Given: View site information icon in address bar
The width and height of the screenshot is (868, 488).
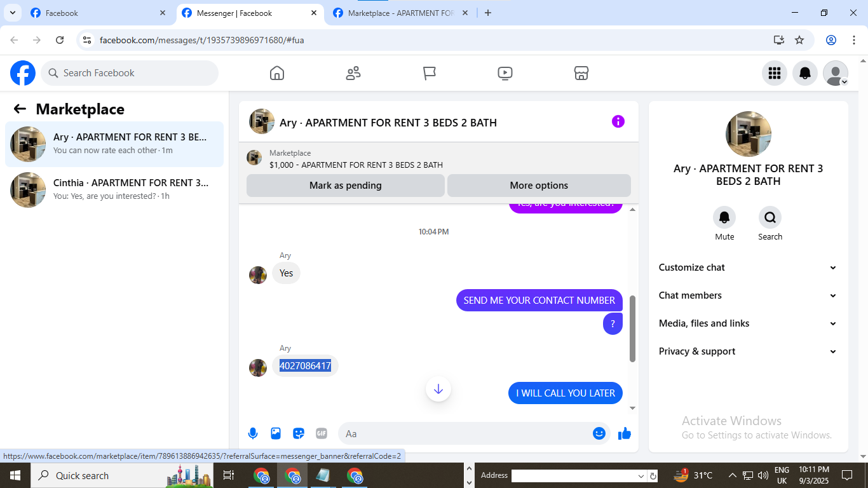Looking at the screenshot, I should click(x=87, y=40).
